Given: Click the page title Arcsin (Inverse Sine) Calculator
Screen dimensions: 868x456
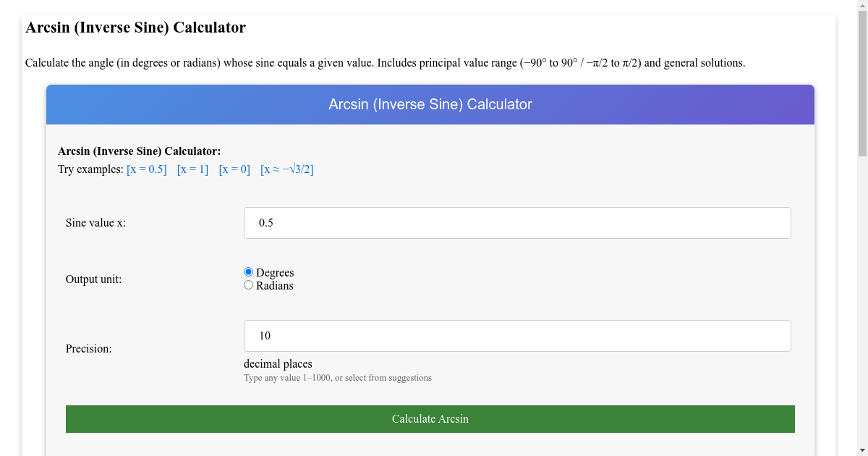Looking at the screenshot, I should pyautogui.click(x=135, y=27).
